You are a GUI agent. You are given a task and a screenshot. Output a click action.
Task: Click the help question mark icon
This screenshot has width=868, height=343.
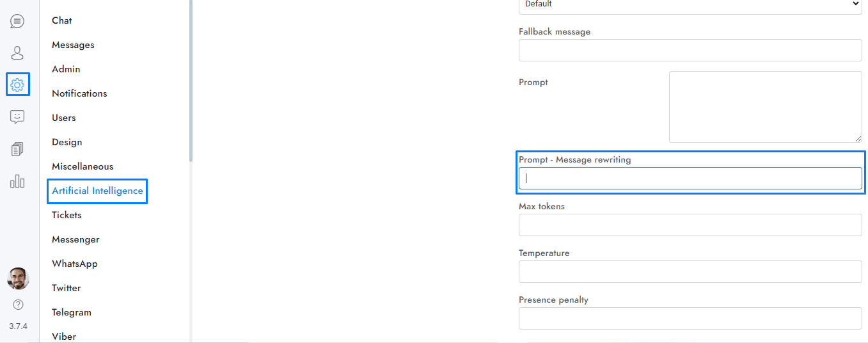pyautogui.click(x=18, y=305)
